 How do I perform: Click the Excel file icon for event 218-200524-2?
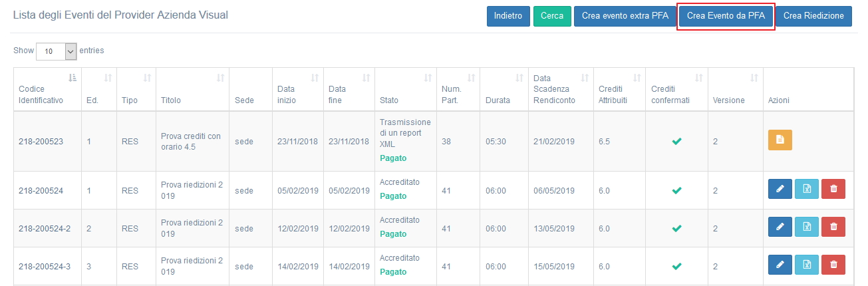[806, 227]
